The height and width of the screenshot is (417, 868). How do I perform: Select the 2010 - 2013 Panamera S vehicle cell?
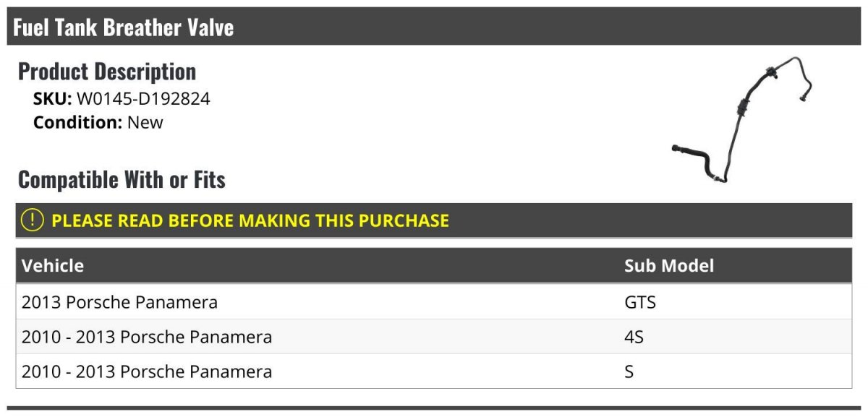[147, 371]
